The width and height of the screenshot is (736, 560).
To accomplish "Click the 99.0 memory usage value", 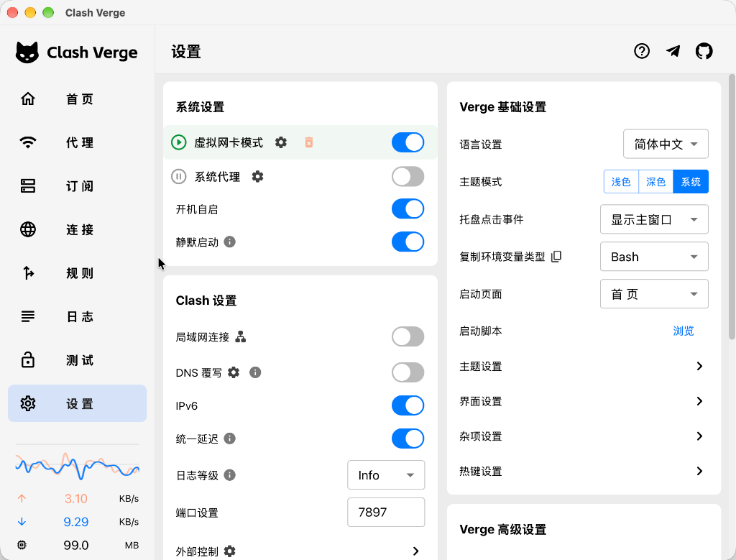I will (x=76, y=545).
